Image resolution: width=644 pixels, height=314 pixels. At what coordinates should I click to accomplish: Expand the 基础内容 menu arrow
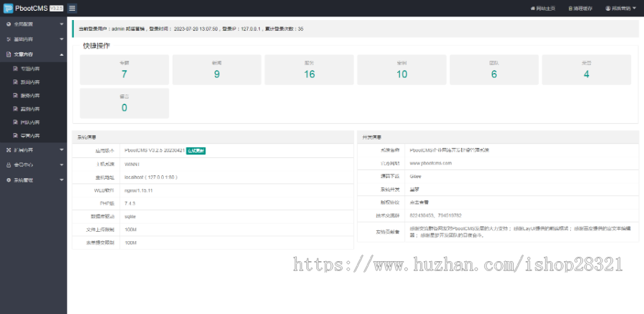(x=62, y=39)
